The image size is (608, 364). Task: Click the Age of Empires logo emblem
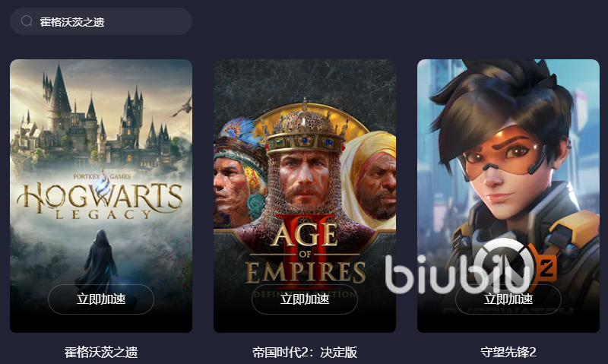tap(306, 254)
